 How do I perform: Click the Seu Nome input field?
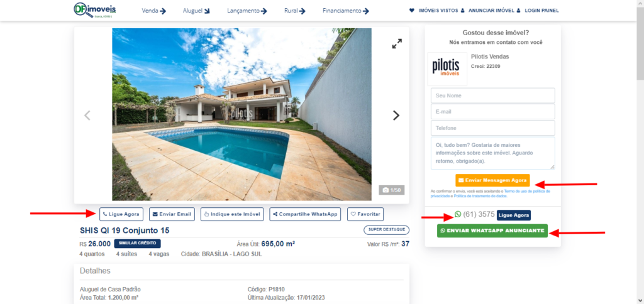click(493, 95)
